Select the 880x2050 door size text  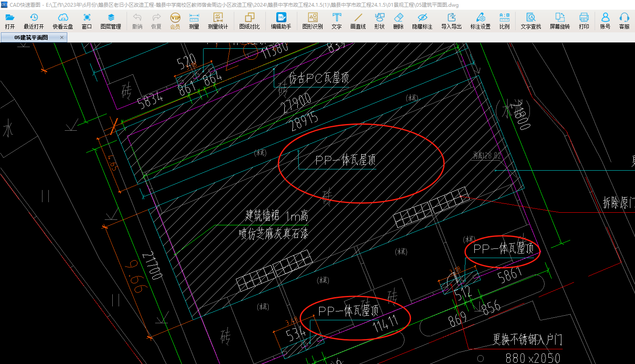(x=533, y=358)
